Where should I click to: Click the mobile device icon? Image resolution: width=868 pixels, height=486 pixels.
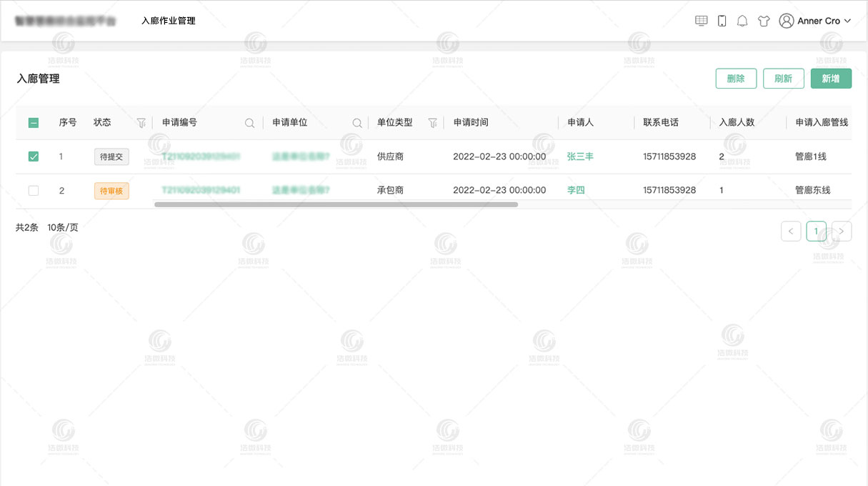point(722,20)
